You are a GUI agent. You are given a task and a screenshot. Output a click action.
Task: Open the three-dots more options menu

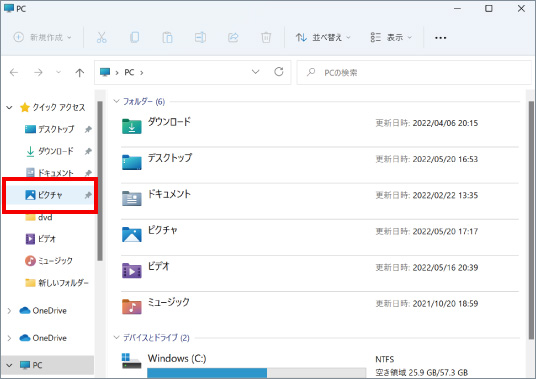pos(440,38)
